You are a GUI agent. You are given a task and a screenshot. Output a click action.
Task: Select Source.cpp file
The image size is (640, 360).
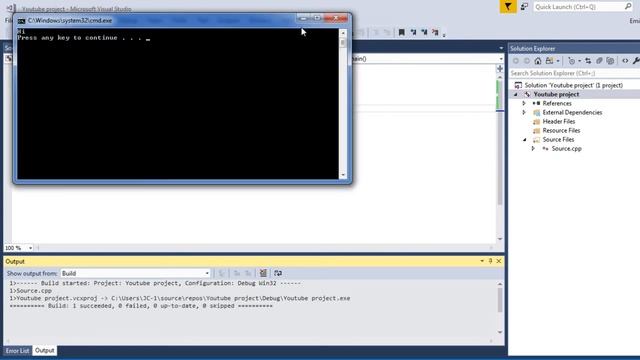[x=567, y=149]
